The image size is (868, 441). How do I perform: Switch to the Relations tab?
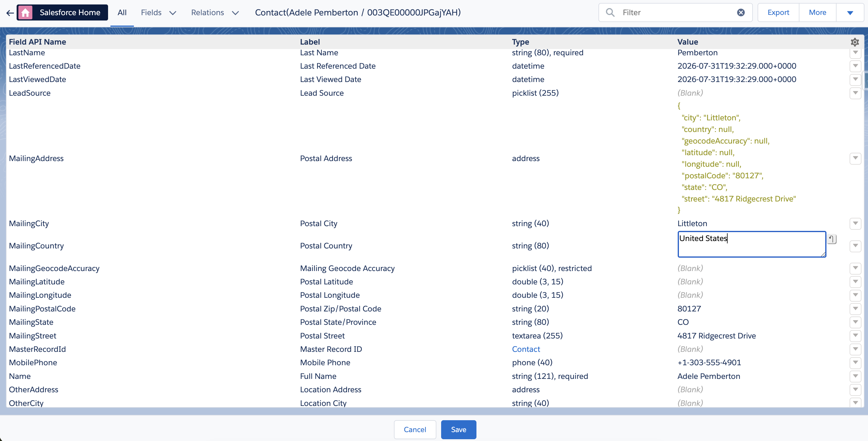pos(208,13)
